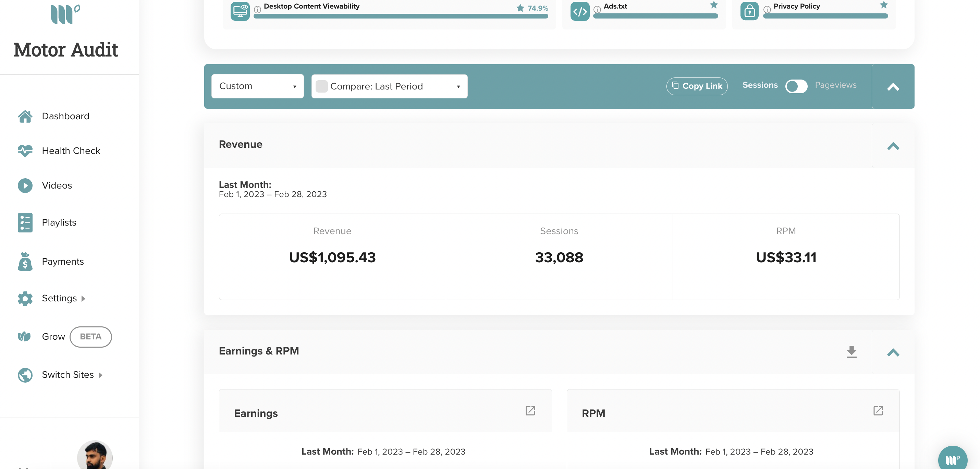The image size is (980, 469).
Task: Click the Videos play icon
Action: click(25, 185)
